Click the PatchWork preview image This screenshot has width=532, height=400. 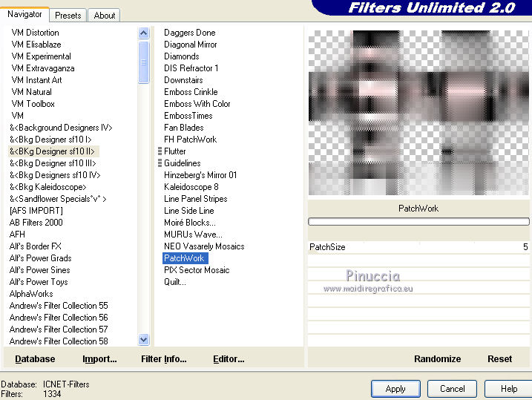tap(418, 113)
